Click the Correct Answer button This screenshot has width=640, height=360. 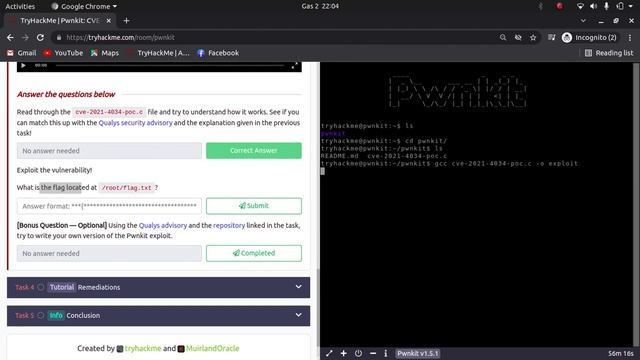click(254, 151)
